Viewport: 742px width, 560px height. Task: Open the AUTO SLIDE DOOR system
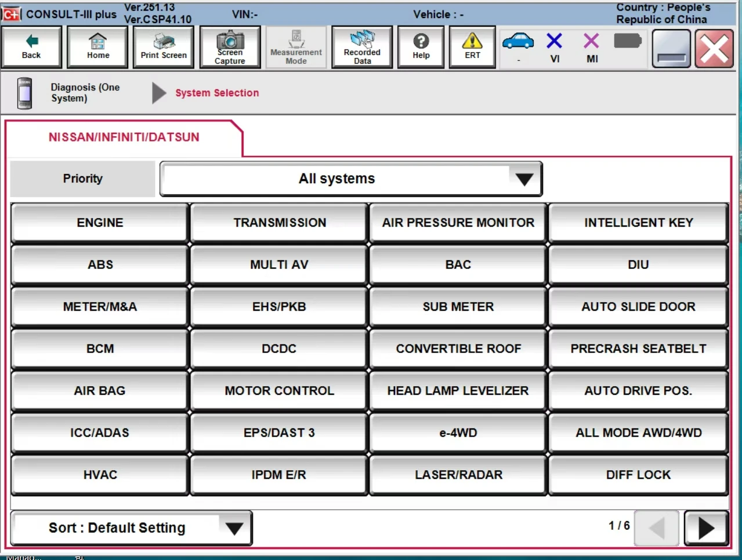click(x=638, y=307)
